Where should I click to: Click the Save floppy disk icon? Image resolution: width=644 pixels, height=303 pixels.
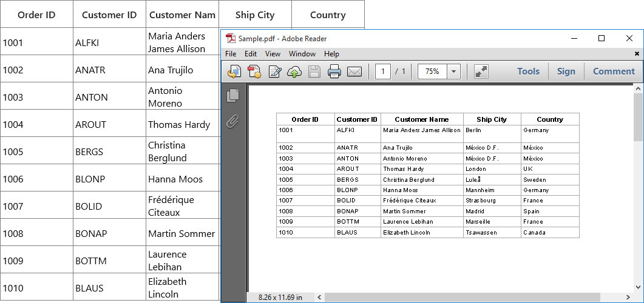pos(314,72)
